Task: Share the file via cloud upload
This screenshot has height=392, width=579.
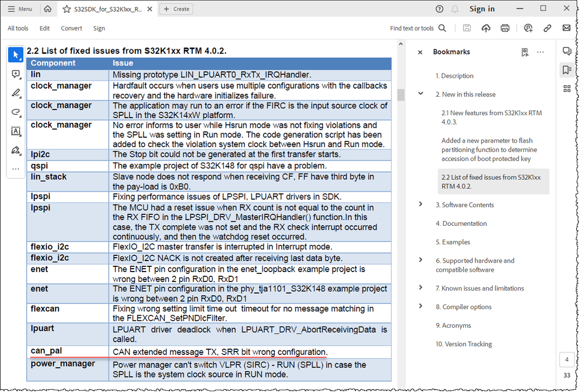Action: (486, 27)
